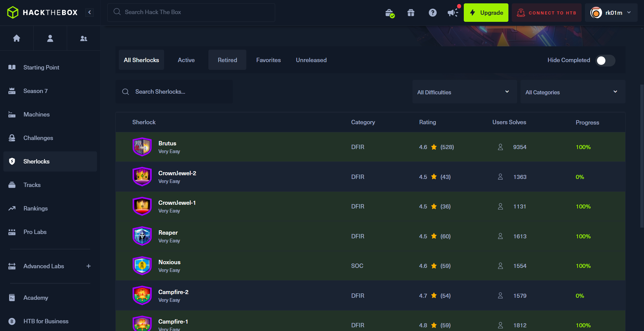Open the briefcase job icon in header

tap(390, 13)
